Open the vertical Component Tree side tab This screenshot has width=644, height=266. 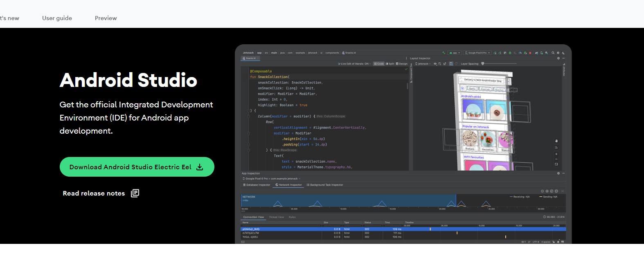(411, 73)
